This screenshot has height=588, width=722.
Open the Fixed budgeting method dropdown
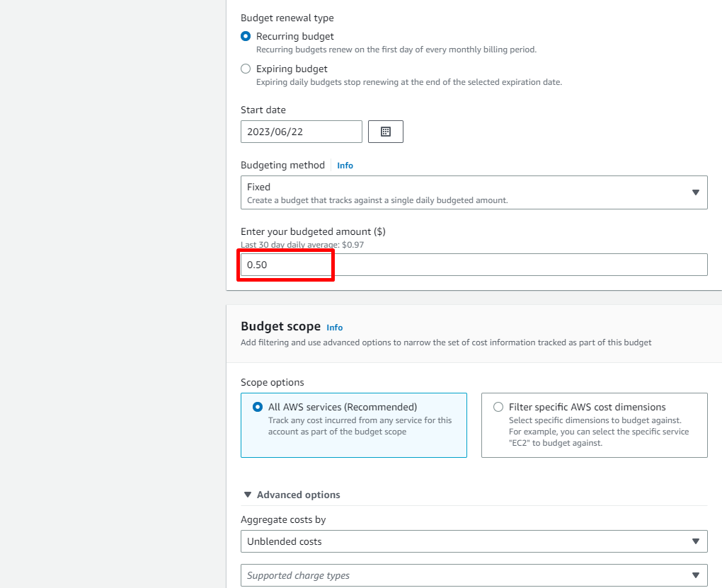tap(467, 192)
